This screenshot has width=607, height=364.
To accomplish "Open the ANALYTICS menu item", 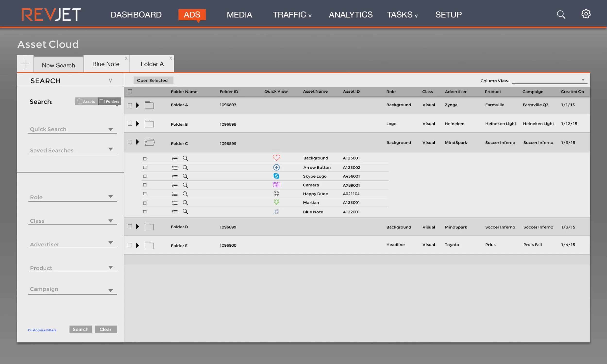I will pos(350,15).
